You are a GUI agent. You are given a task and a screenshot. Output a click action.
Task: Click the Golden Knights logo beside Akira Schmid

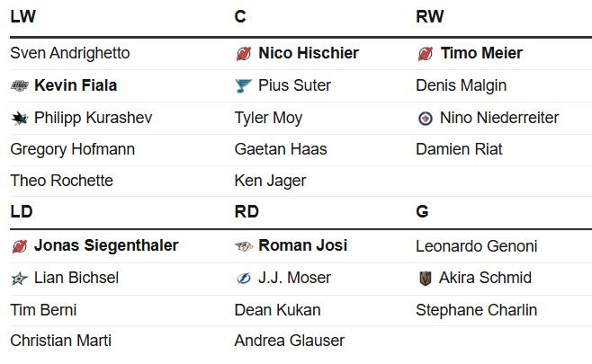(x=426, y=279)
